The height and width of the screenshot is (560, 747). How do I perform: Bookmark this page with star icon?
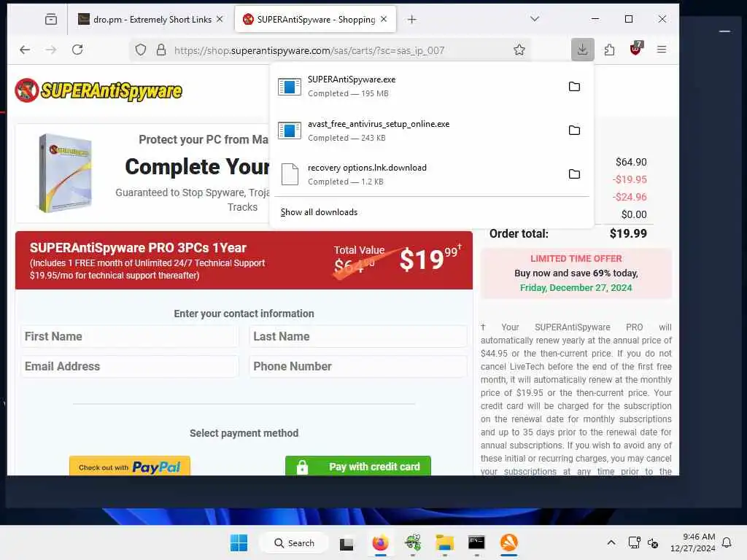pyautogui.click(x=519, y=50)
